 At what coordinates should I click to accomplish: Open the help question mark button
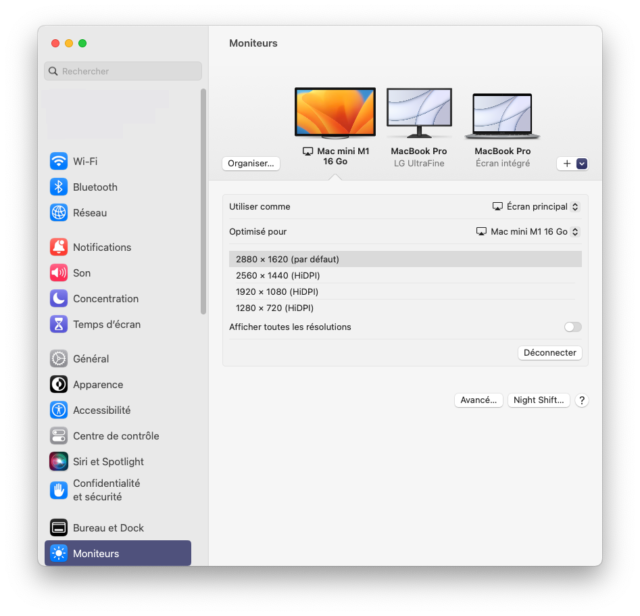pyautogui.click(x=582, y=400)
